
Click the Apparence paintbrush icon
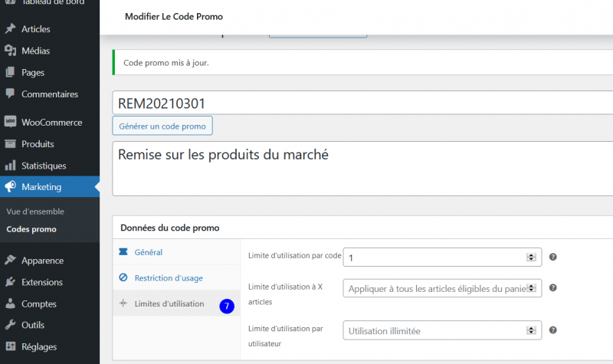pos(11,260)
